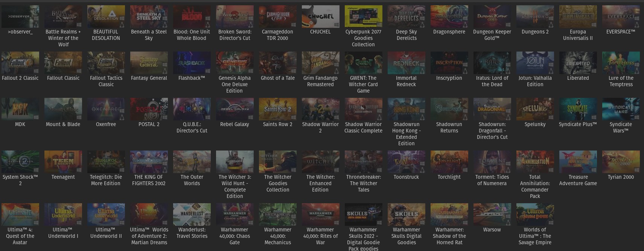This screenshot has height=251, width=644.
Task: Open the Saints Row 2 cover
Action: click(278, 109)
